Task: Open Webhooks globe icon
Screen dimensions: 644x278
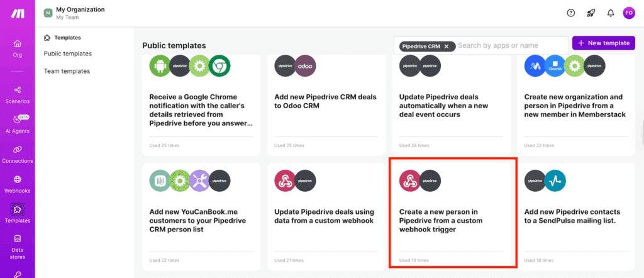Action: (17, 179)
